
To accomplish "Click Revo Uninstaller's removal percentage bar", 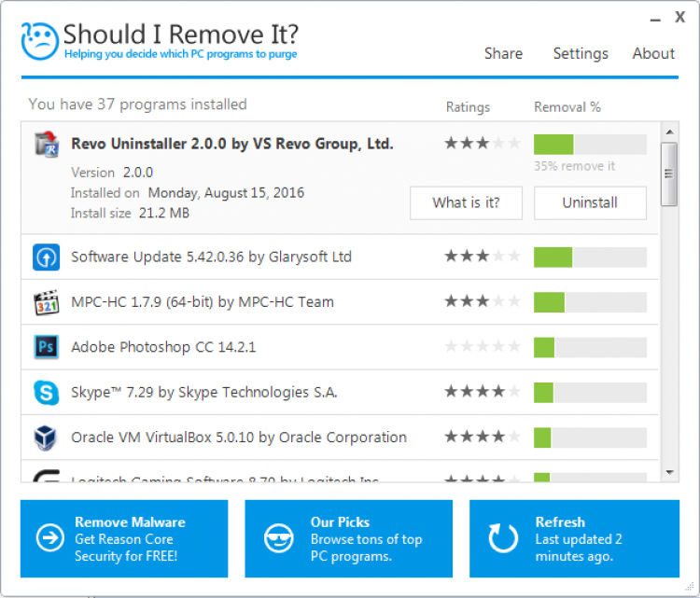I will pos(590,145).
